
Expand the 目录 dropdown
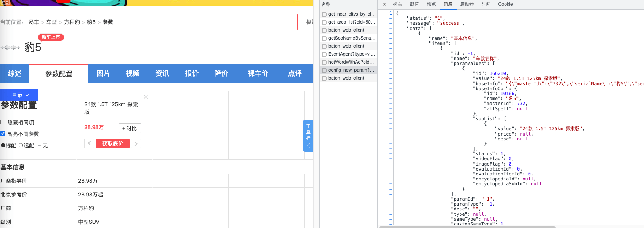click(x=19, y=95)
